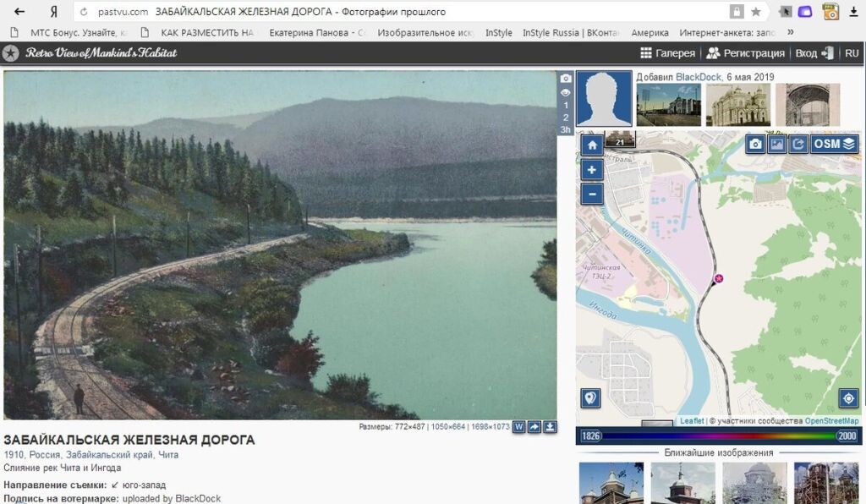Image resolution: width=866 pixels, height=504 pixels.
Task: Click the map marker pin button
Action: 591,398
